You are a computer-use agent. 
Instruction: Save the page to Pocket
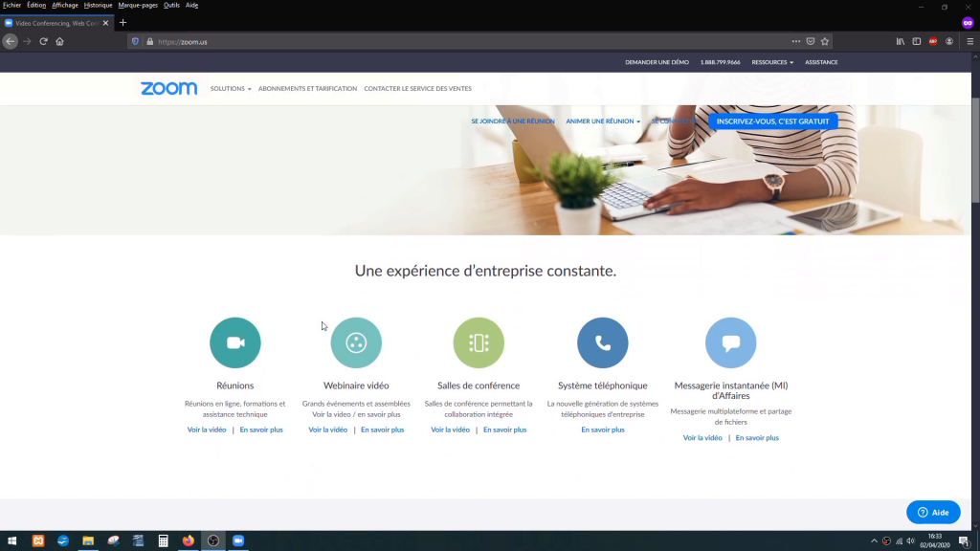click(811, 41)
